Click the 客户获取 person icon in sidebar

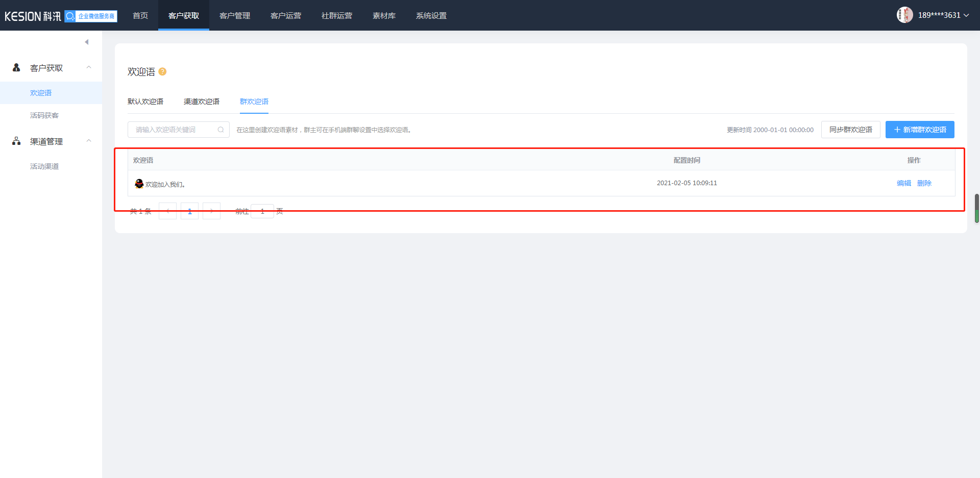coord(16,67)
